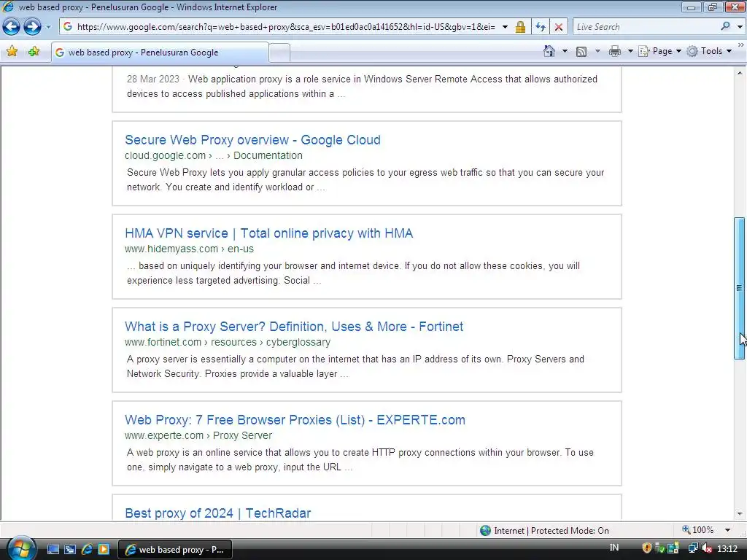The width and height of the screenshot is (747, 560).
Task: Launch Windows Media Player from Quick Launch
Action: 104,550
